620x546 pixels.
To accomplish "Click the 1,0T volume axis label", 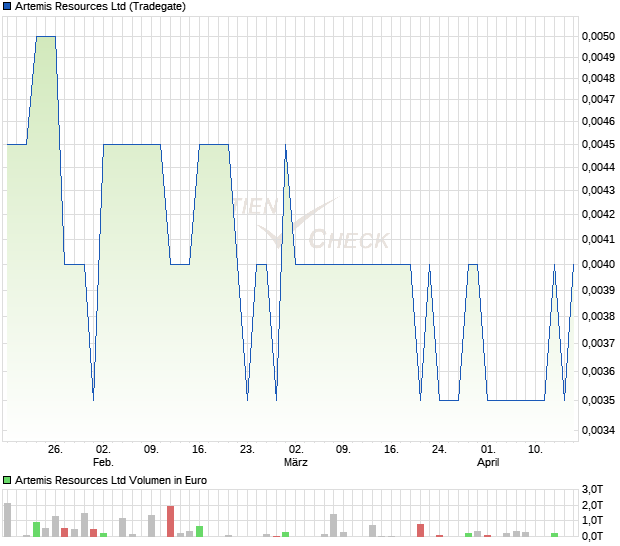I will (592, 520).
